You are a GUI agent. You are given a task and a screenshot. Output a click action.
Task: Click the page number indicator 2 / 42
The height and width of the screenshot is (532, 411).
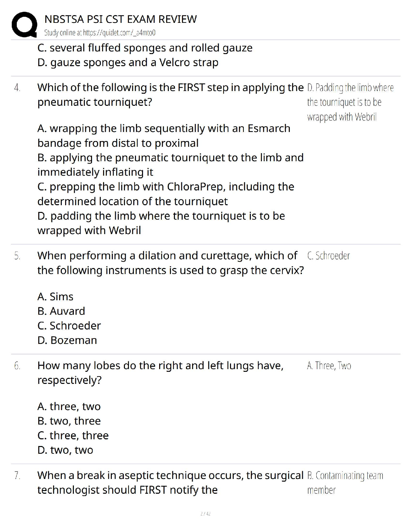pyautogui.click(x=205, y=514)
